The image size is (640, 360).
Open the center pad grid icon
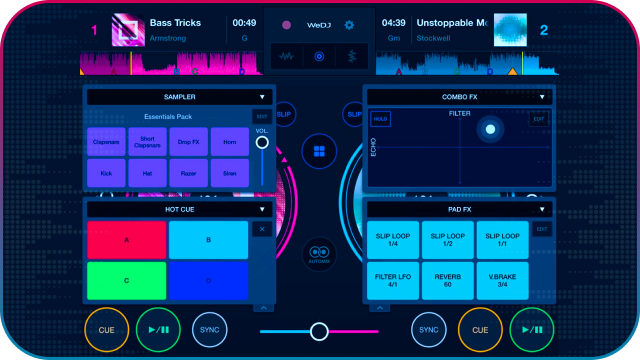pos(319,151)
